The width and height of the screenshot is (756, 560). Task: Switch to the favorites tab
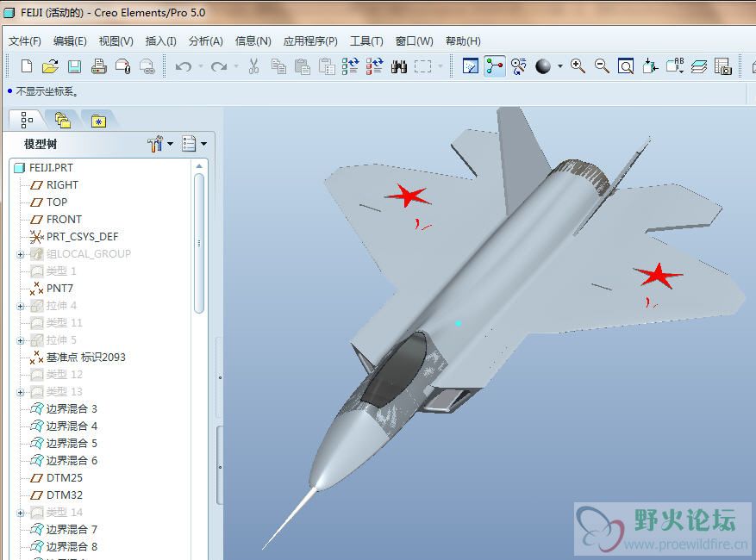(x=98, y=121)
